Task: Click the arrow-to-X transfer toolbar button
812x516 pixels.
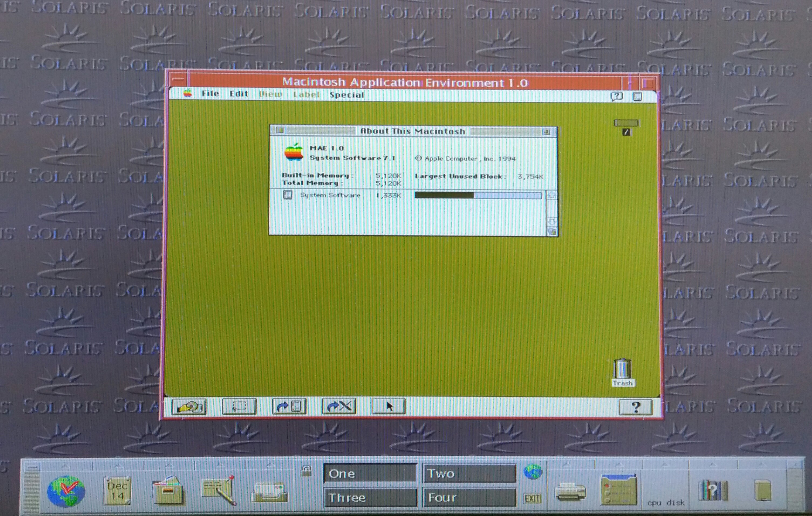Action: pyautogui.click(x=339, y=406)
